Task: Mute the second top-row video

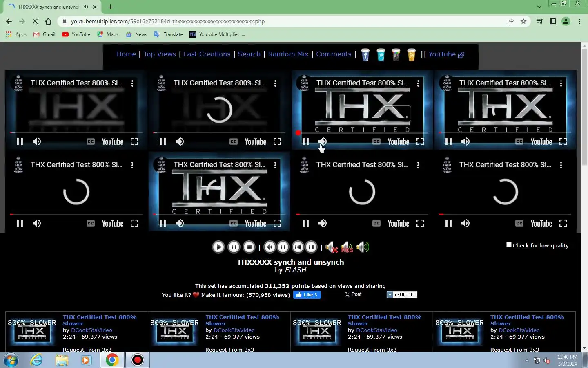Action: [x=180, y=141]
